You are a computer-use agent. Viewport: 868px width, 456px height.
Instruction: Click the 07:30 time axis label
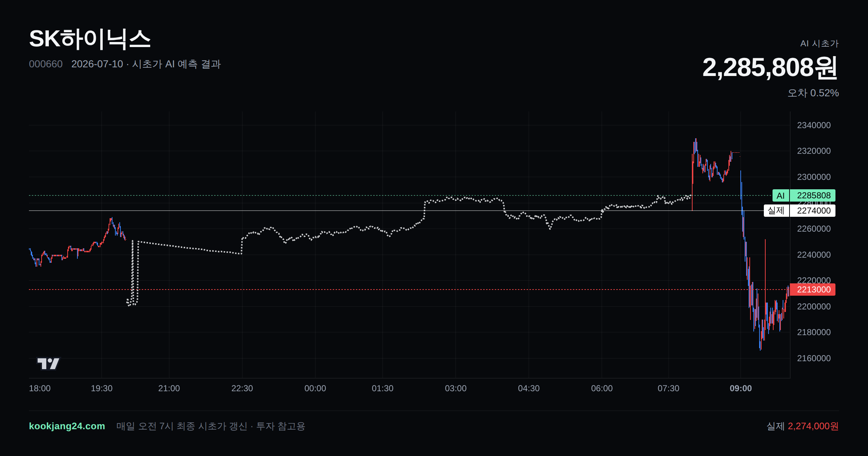668,388
